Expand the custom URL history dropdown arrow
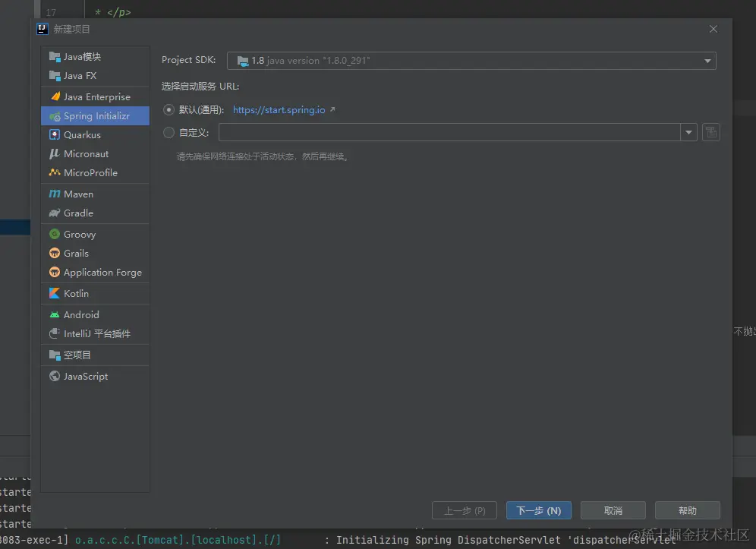Viewport: 756px width, 549px height. pyautogui.click(x=688, y=132)
